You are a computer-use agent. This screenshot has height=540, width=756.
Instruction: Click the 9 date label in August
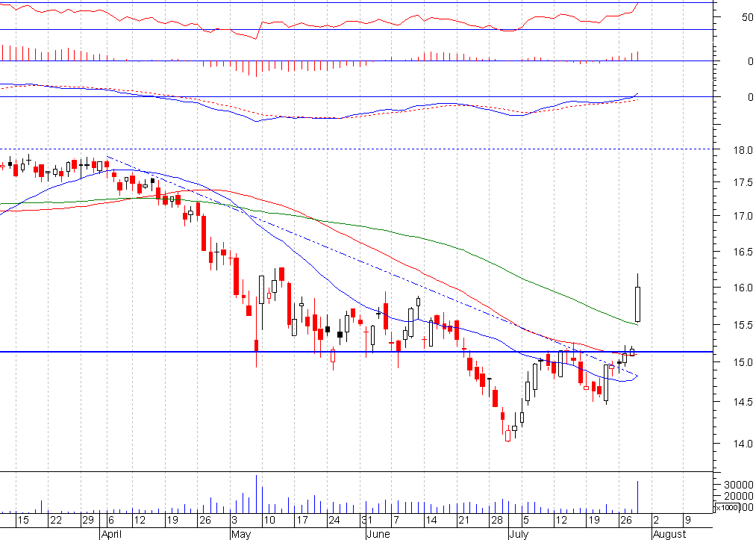tap(688, 521)
